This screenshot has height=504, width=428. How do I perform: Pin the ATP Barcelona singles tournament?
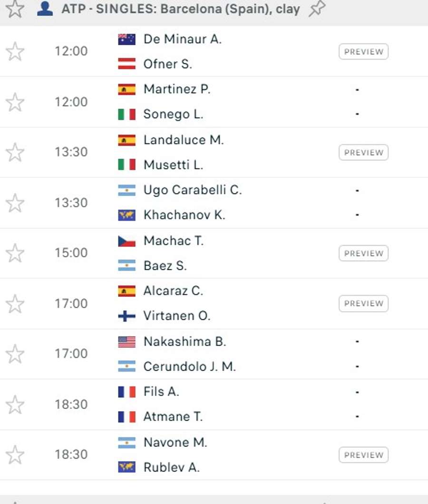[x=317, y=9]
